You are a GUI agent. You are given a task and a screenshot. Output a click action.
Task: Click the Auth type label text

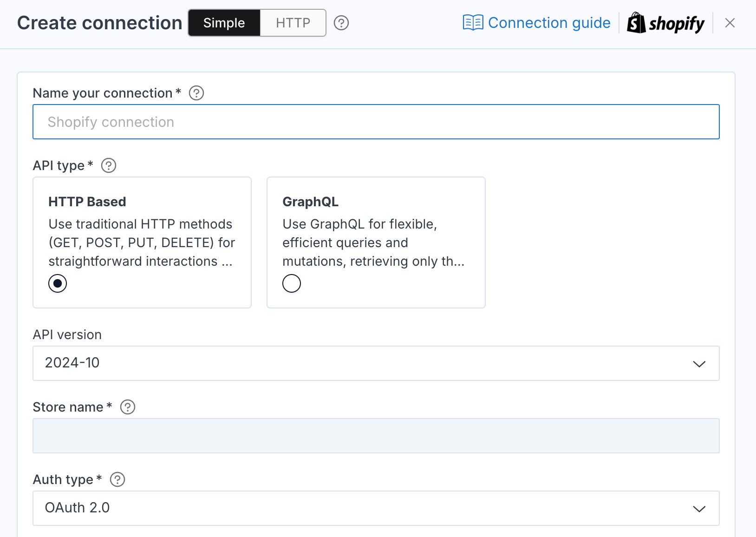tap(63, 479)
